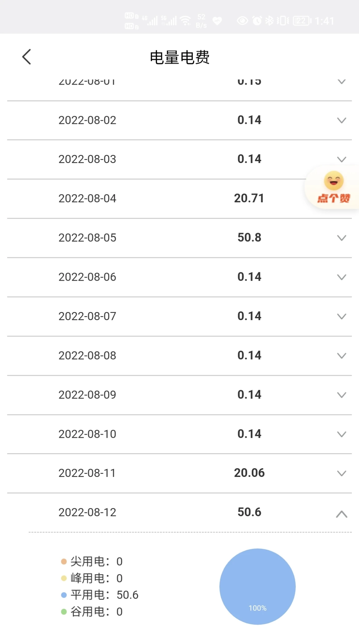
Task: Expand the 2022-08-11 usage breakdown
Action: [342, 473]
